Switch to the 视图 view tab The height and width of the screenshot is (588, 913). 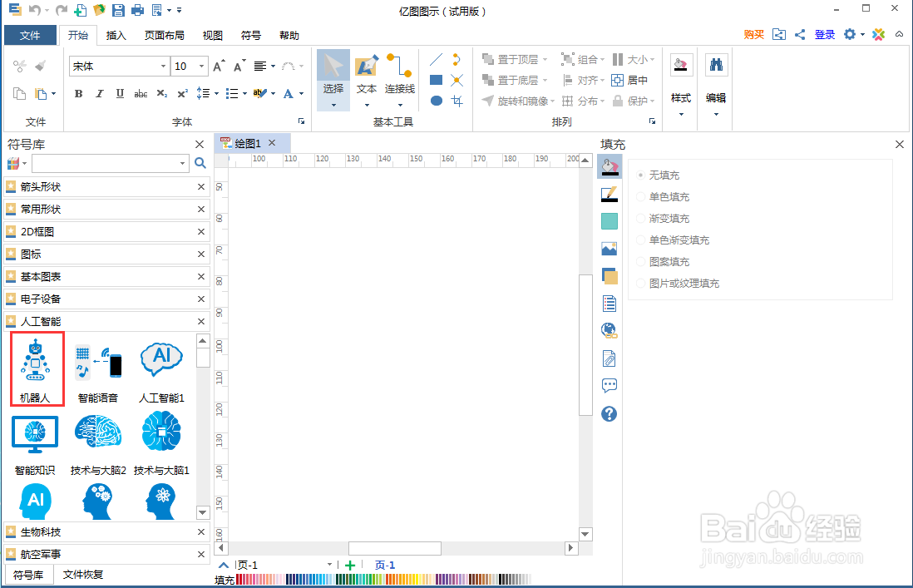click(x=213, y=36)
